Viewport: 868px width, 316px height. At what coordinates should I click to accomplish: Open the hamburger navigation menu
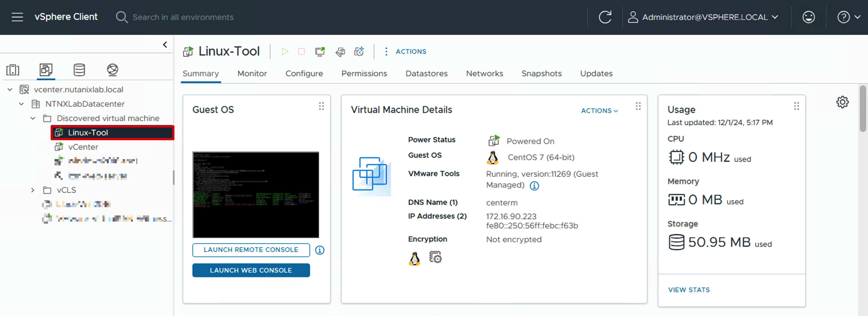(17, 17)
